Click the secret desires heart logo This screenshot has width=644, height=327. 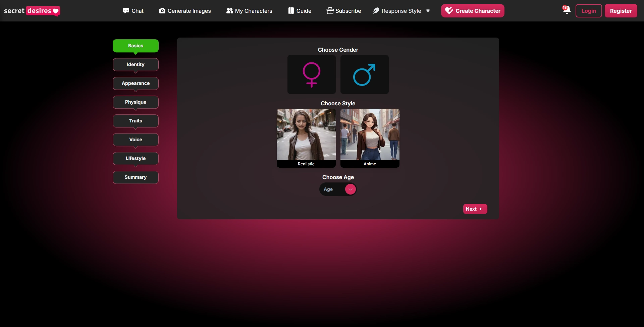click(32, 10)
